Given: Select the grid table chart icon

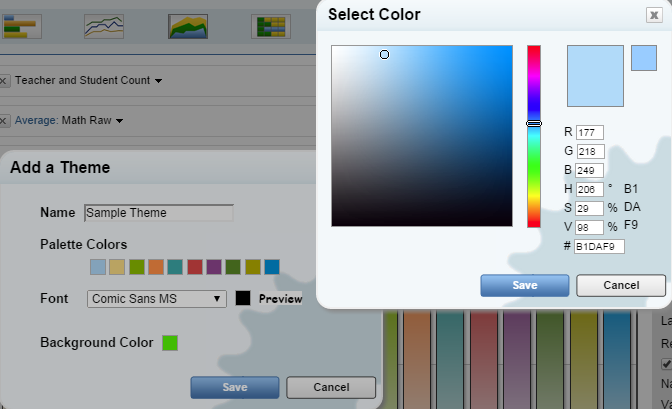Looking at the screenshot, I should 270,25.
